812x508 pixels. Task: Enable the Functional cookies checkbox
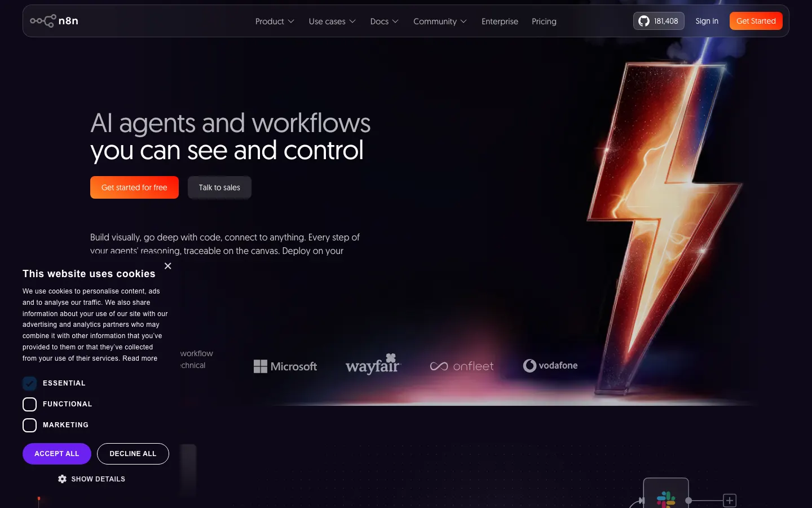[x=30, y=404]
